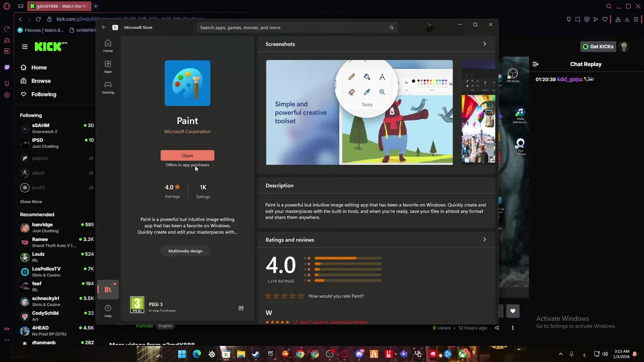Open video more options menu
This screenshot has height=362, width=644.
pyautogui.click(x=513, y=328)
